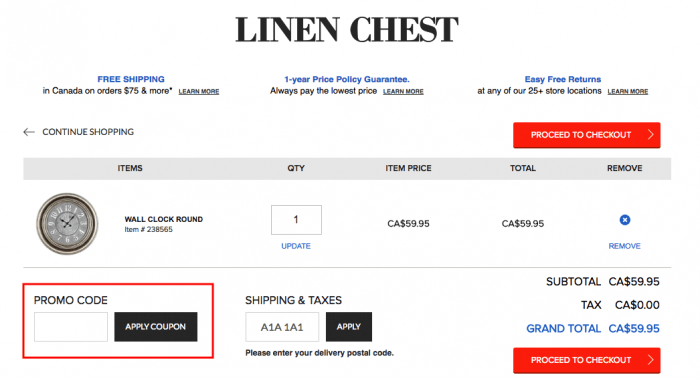Click the chevron on top Proceed to Checkout
700x379 pixels.
(x=650, y=135)
